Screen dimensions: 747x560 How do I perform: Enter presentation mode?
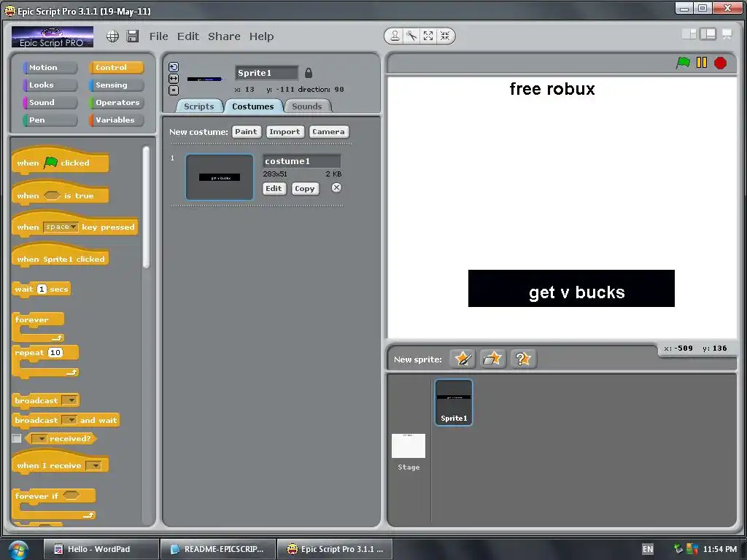click(727, 34)
